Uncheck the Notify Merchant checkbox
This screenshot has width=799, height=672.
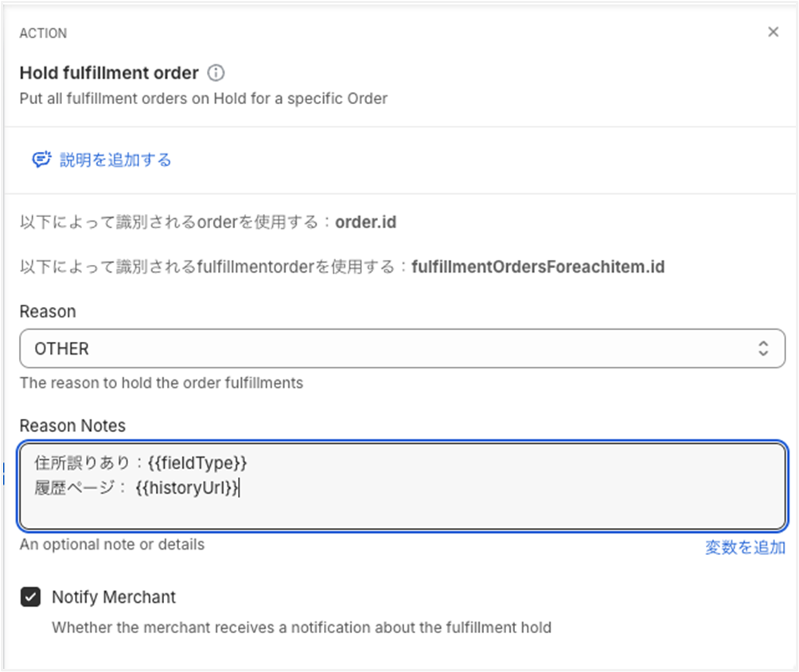(x=31, y=597)
